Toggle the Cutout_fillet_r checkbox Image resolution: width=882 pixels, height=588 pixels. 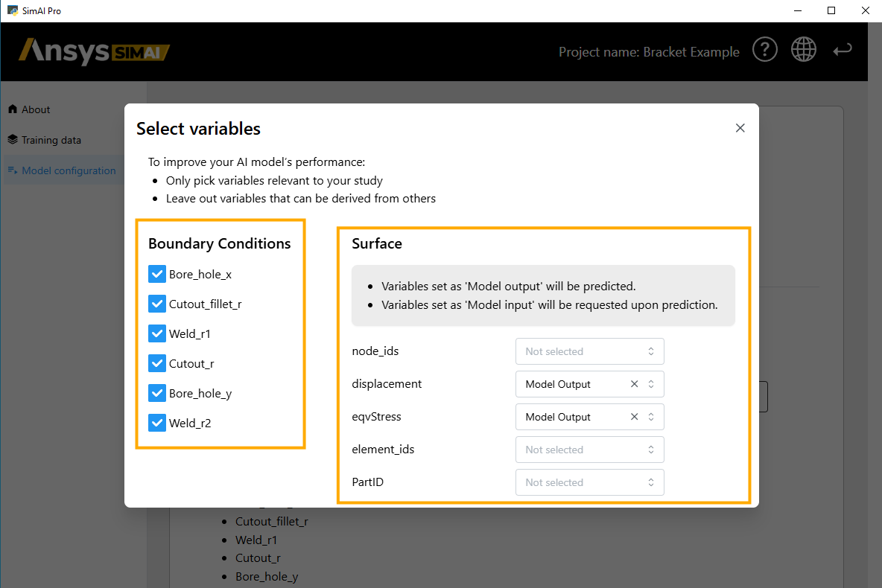coord(156,304)
